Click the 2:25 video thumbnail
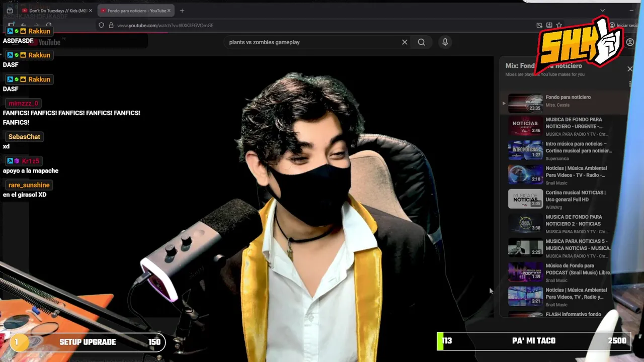This screenshot has width=644, height=362. point(525,248)
